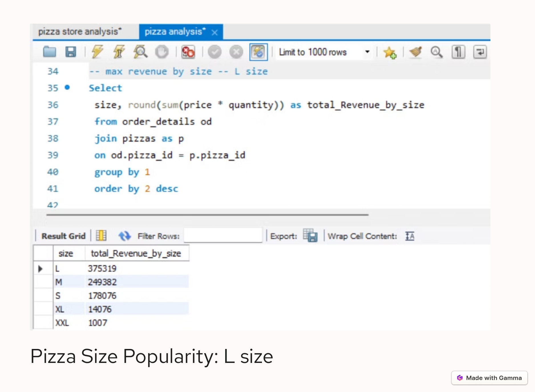Toggle auto-commit mode icon

click(259, 52)
